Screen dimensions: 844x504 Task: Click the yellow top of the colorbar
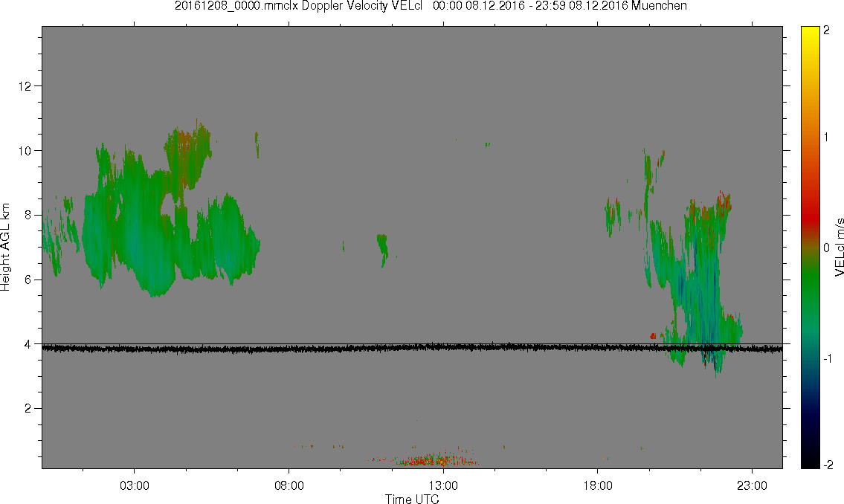pyautogui.click(x=810, y=32)
